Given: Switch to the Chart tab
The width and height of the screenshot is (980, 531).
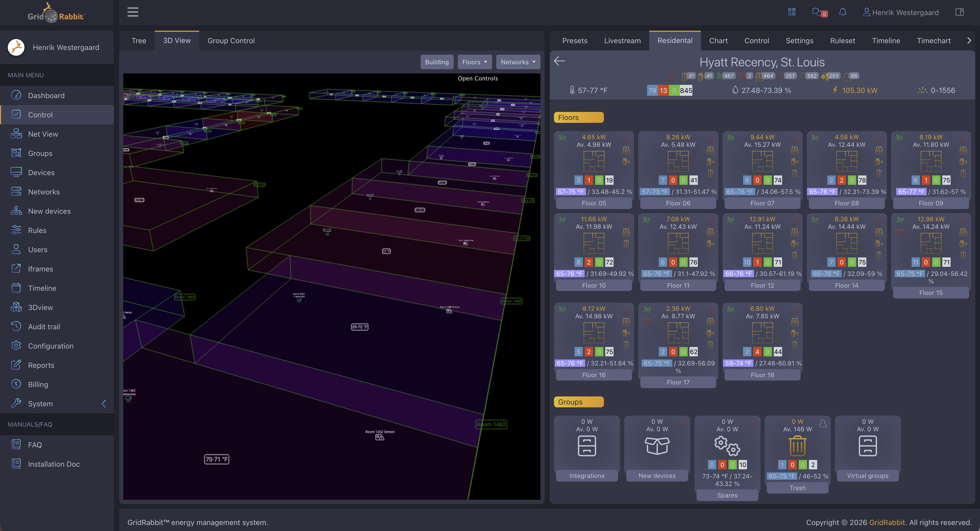Looking at the screenshot, I should pyautogui.click(x=718, y=40).
